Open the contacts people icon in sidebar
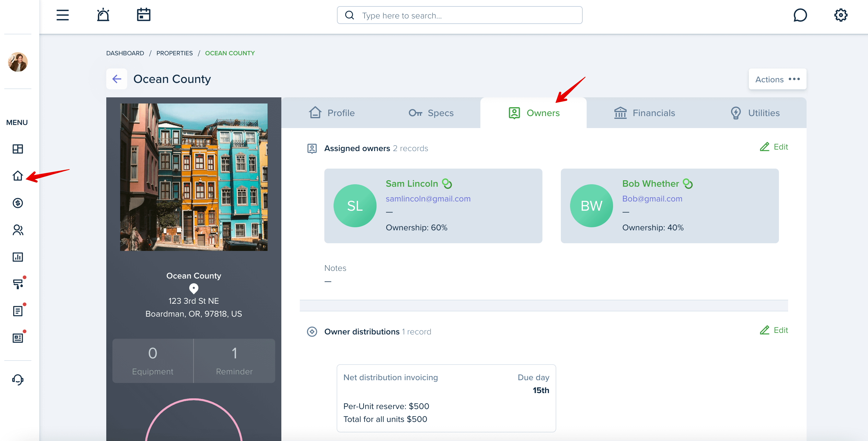This screenshot has width=868, height=441. 18,230
